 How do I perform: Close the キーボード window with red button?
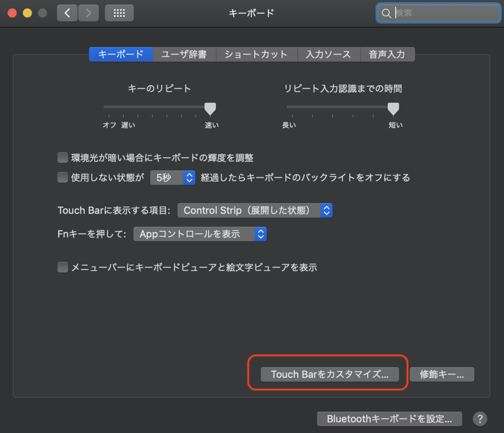12,13
